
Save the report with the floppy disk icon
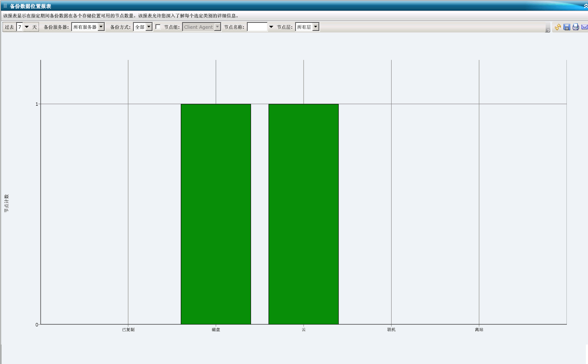[567, 27]
